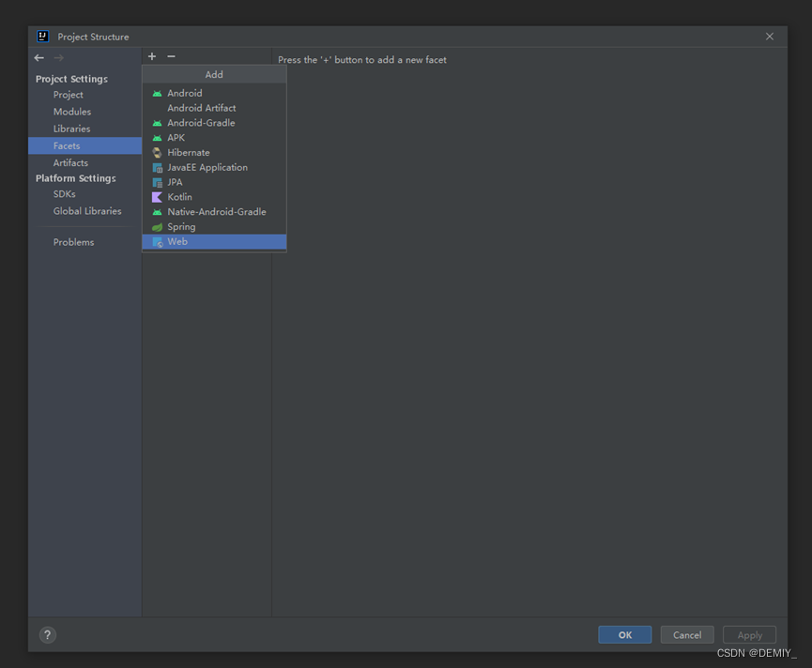
Task: Click the JavaEE Application icon
Action: 157,168
